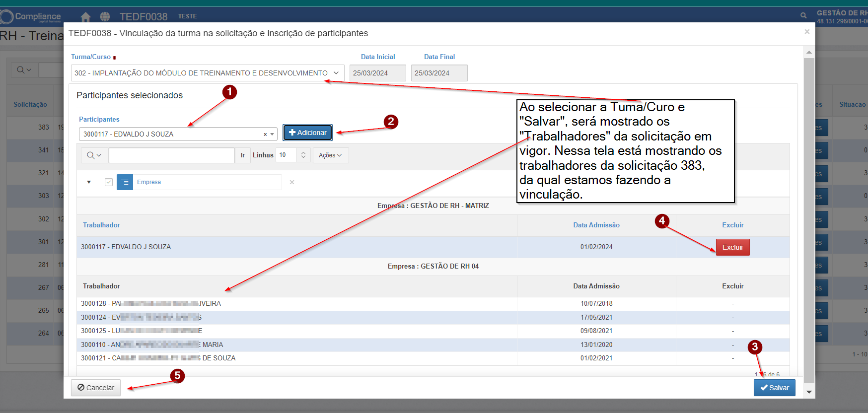Click the Cancelar button

[96, 388]
